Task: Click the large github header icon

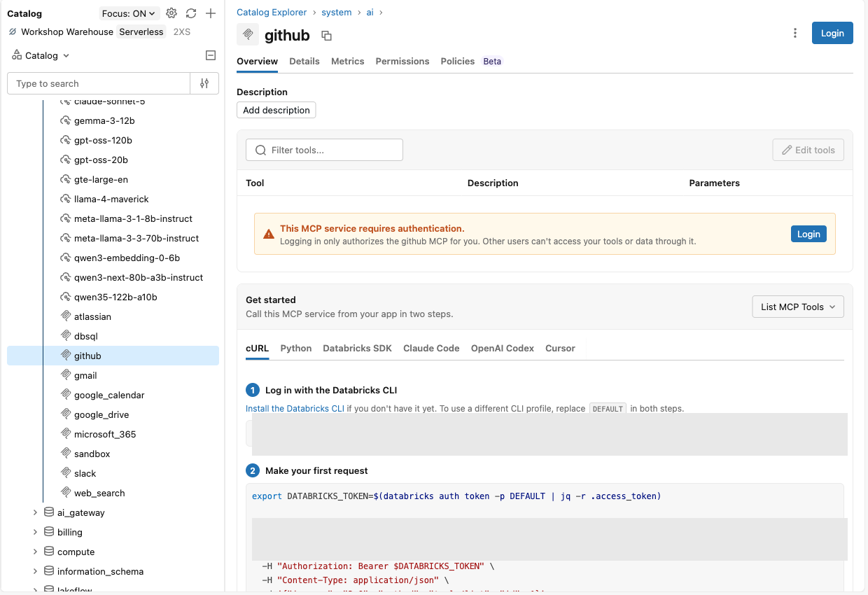Action: point(248,34)
